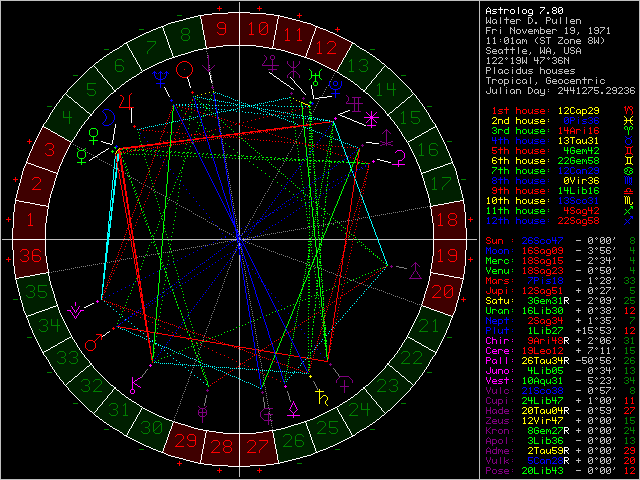Screen dimensions: 640x480
Task: Click the 'Moon: 16Sag09' row
Action: [560, 251]
